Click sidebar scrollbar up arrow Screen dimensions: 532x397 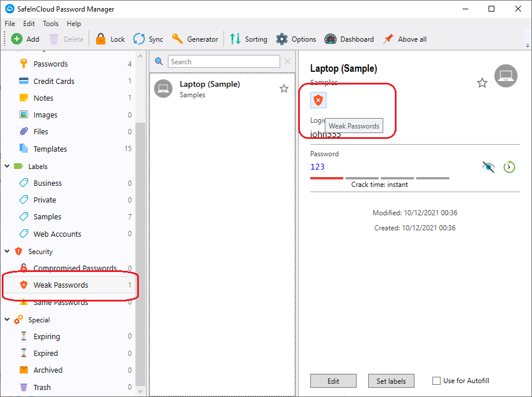coord(141,56)
